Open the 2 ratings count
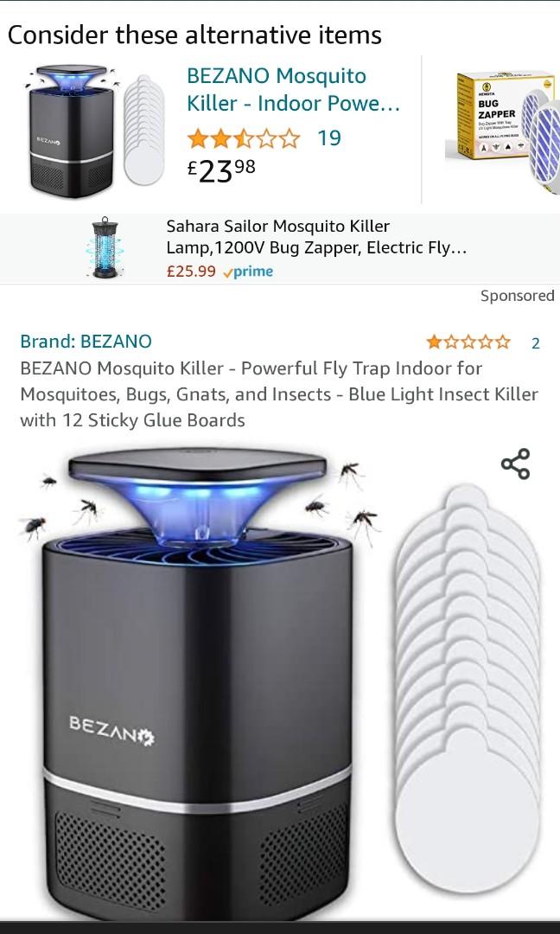This screenshot has width=560, height=934. [535, 343]
